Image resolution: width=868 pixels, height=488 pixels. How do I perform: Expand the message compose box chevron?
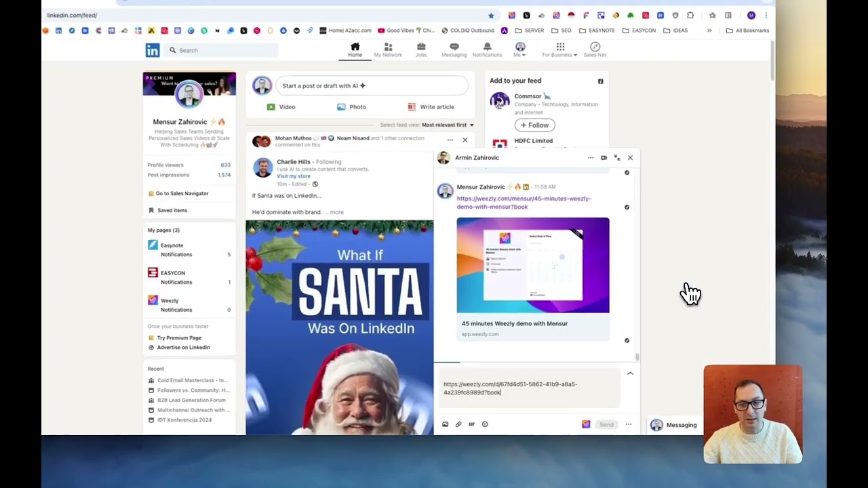point(630,373)
